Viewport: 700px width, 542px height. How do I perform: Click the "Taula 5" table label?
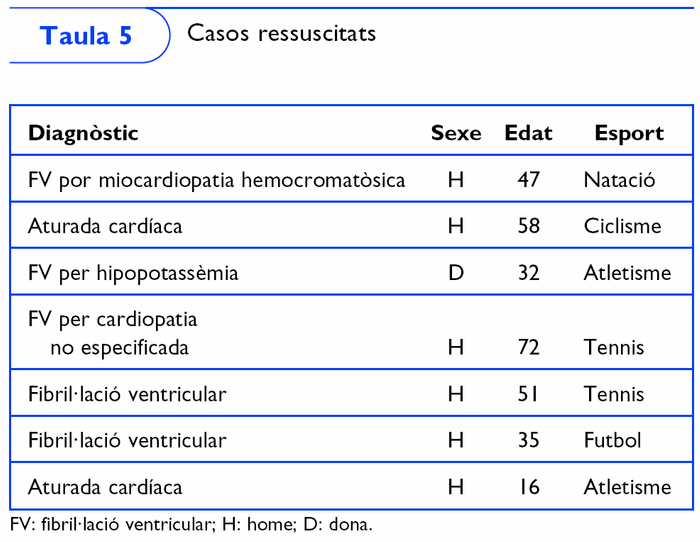coord(86,36)
